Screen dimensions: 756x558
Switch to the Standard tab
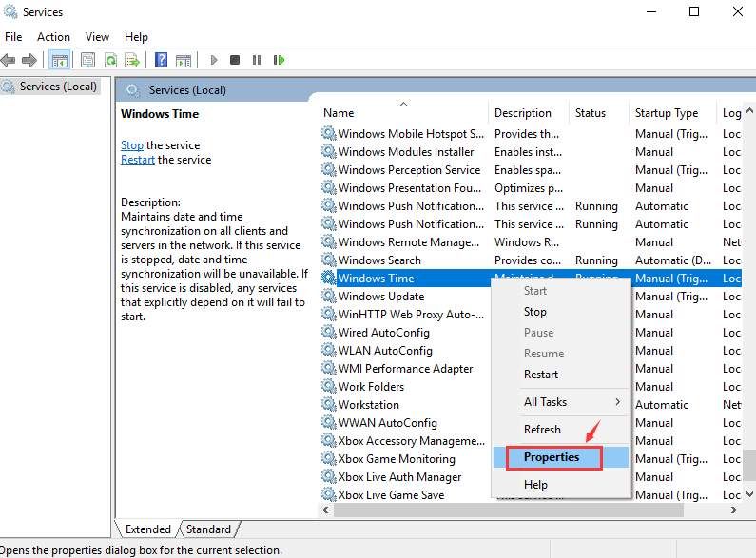point(208,529)
